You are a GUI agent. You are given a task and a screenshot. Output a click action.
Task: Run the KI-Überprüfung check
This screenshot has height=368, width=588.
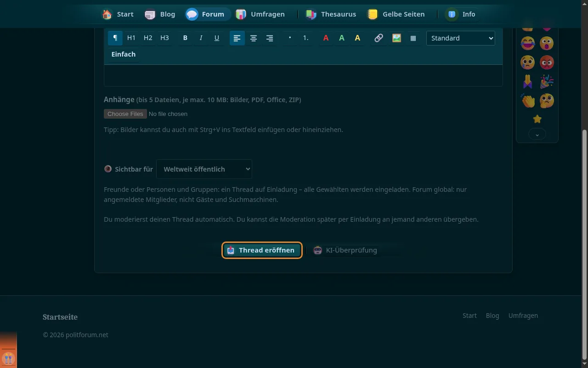345,250
